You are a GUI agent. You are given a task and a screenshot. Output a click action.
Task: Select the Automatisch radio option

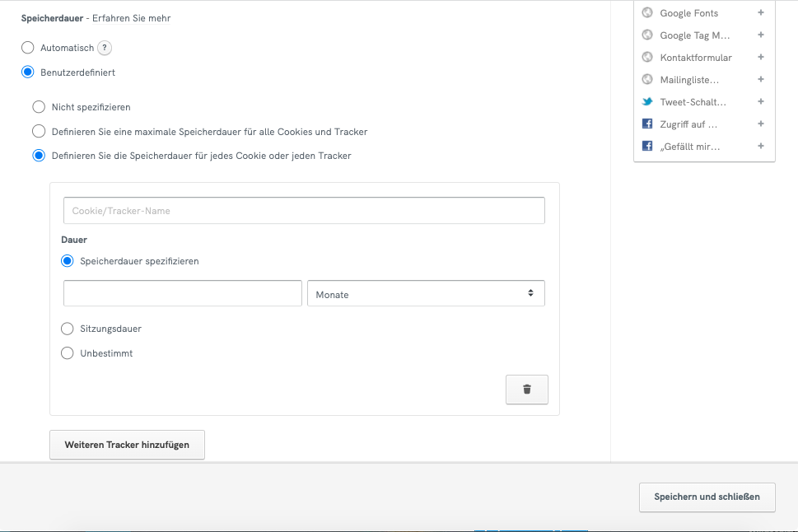(x=28, y=48)
